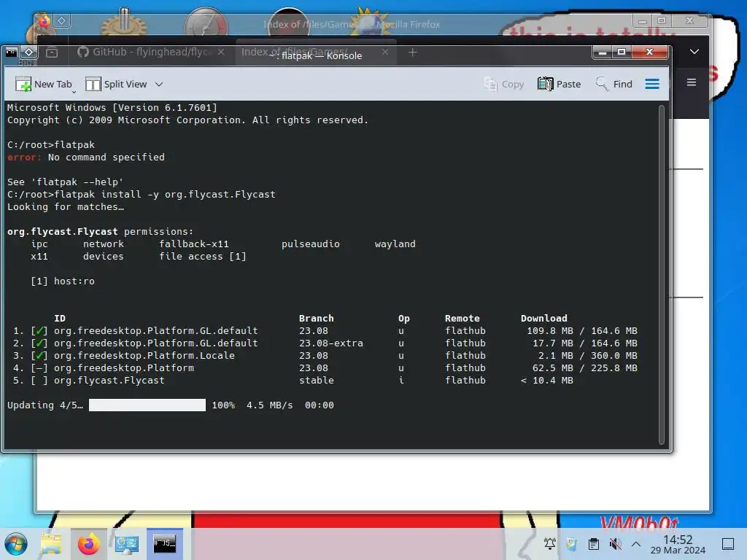Viewport: 747px width, 560px height.
Task: Click the 'Looking for matches…' line
Action: (66, 206)
